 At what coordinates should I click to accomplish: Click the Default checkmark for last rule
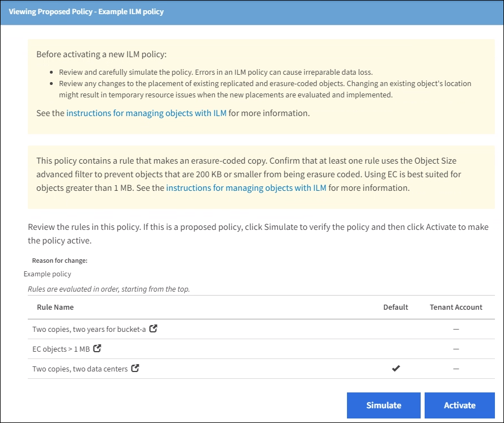click(396, 369)
